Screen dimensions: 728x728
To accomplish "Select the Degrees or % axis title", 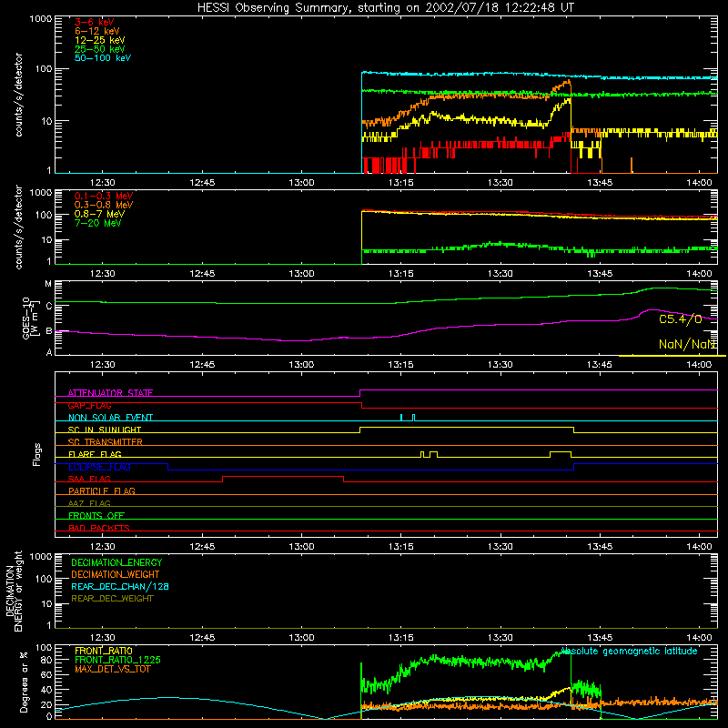I will tap(24, 682).
